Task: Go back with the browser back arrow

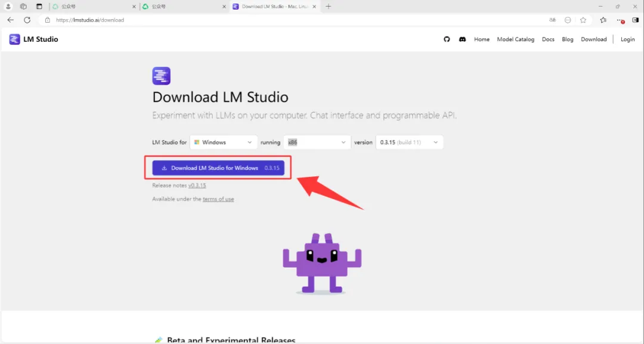Action: (11, 20)
